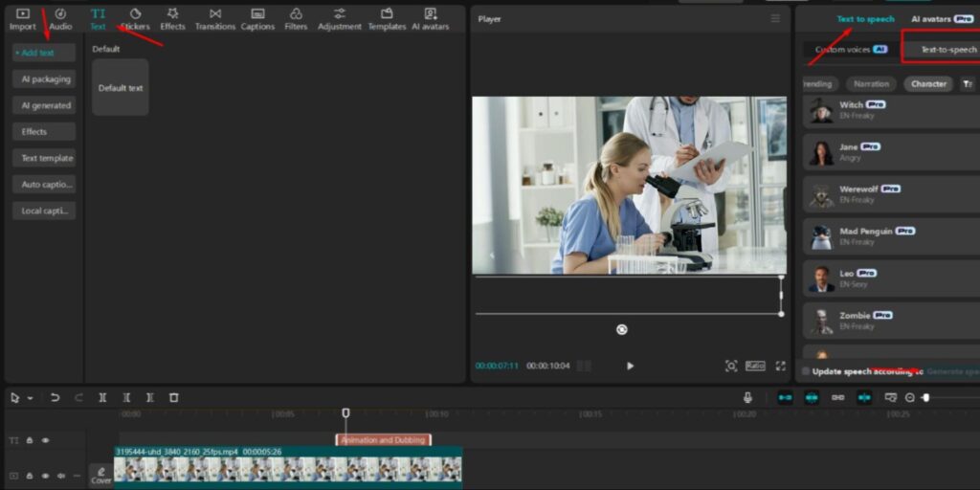Switch to the Text tab
Screen dimensions: 980x490
point(99,19)
